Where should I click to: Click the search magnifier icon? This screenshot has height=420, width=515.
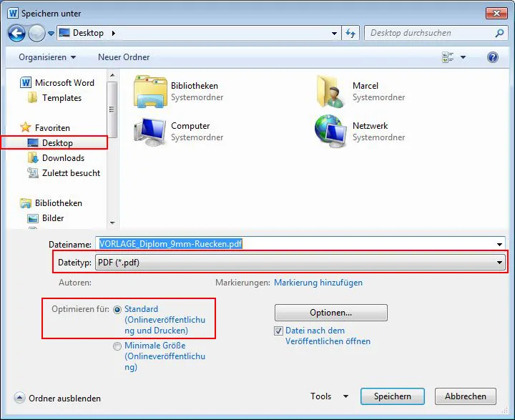[x=499, y=33]
